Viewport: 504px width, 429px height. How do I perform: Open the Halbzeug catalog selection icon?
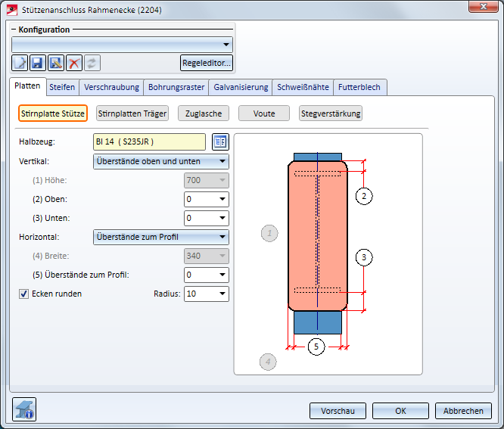(x=219, y=141)
